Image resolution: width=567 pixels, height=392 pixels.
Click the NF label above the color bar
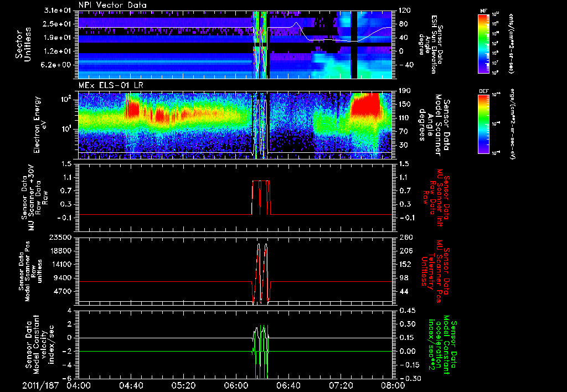coord(483,11)
